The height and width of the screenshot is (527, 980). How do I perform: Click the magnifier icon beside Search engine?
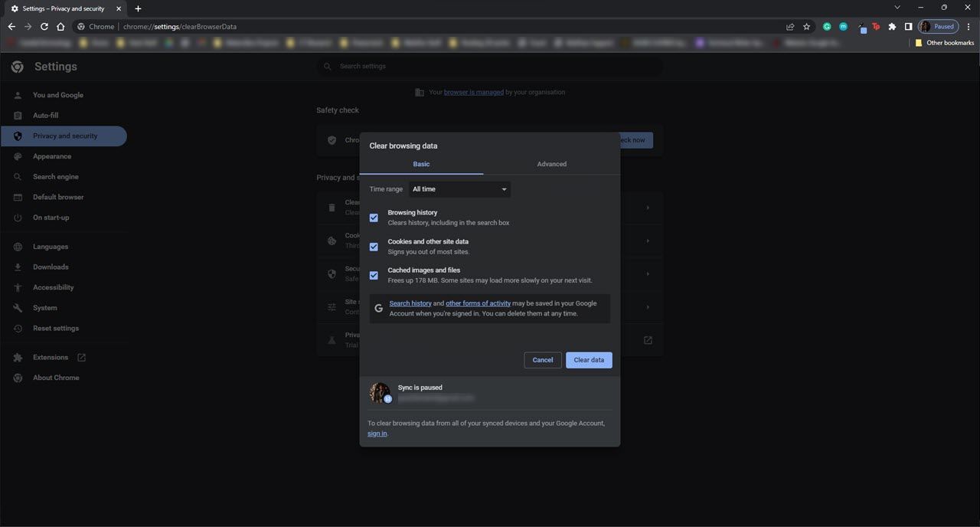click(18, 177)
